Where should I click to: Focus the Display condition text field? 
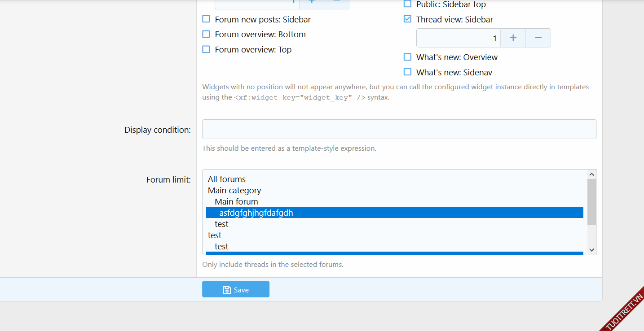click(399, 129)
